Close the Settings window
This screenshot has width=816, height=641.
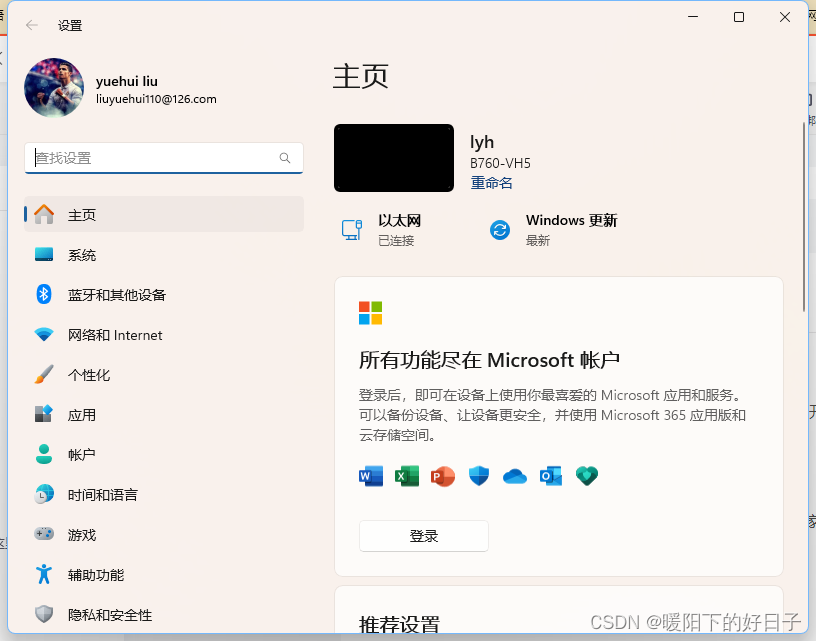(x=785, y=17)
